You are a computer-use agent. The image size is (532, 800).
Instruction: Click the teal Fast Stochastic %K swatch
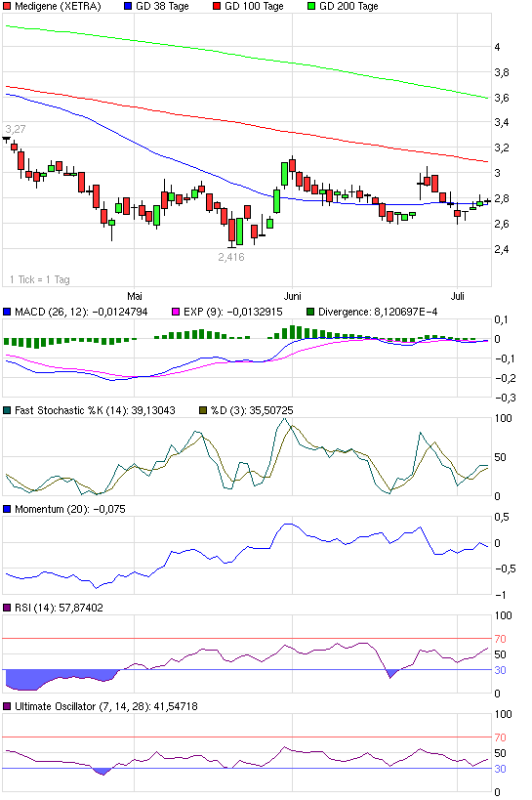(x=7, y=410)
